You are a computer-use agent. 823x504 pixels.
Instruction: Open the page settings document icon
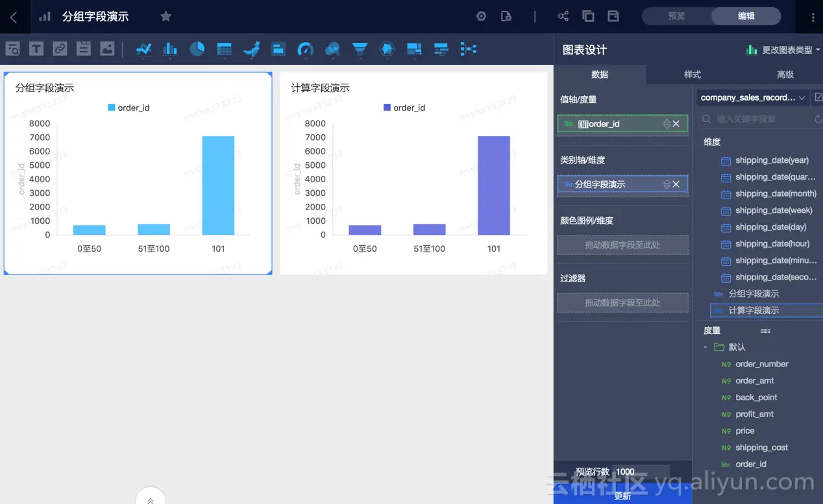coord(506,16)
